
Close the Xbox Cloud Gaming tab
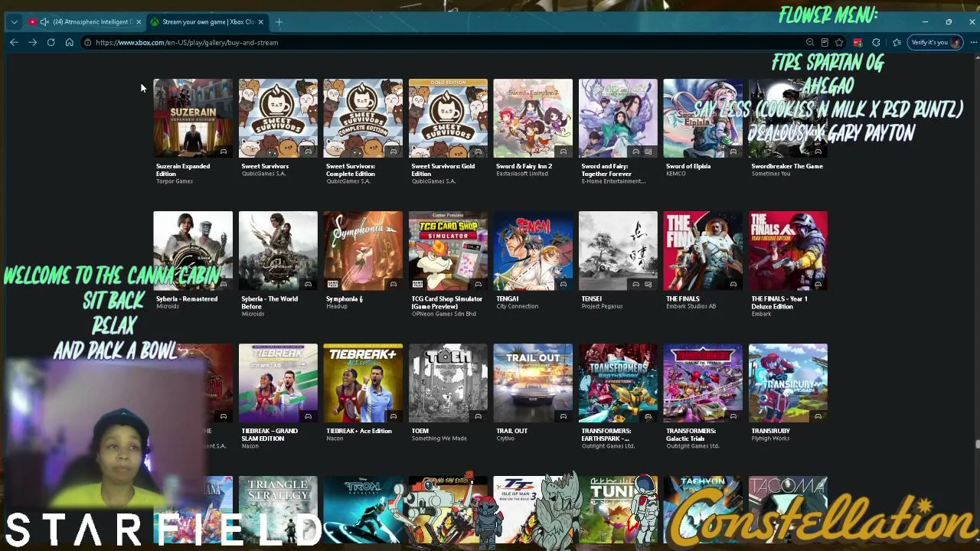pos(261,22)
